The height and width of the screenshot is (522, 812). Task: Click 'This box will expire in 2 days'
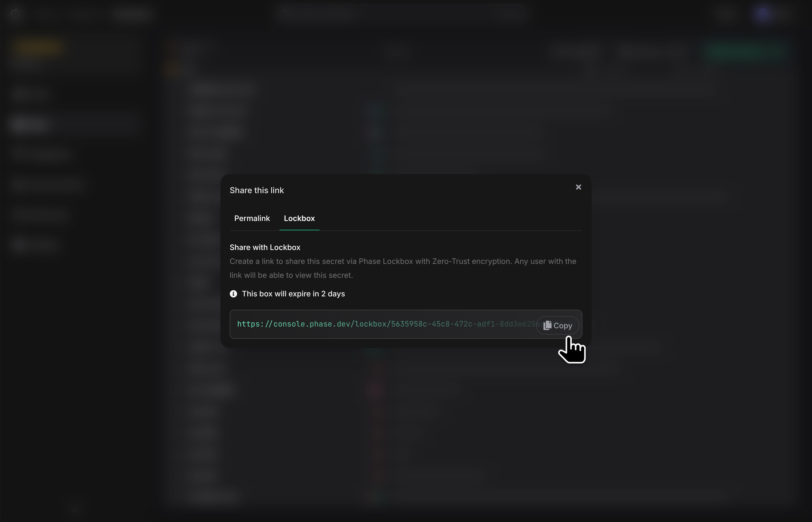(x=293, y=294)
